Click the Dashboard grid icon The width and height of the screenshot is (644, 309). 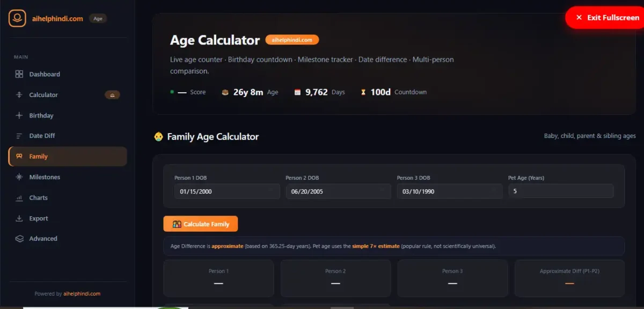coord(19,74)
